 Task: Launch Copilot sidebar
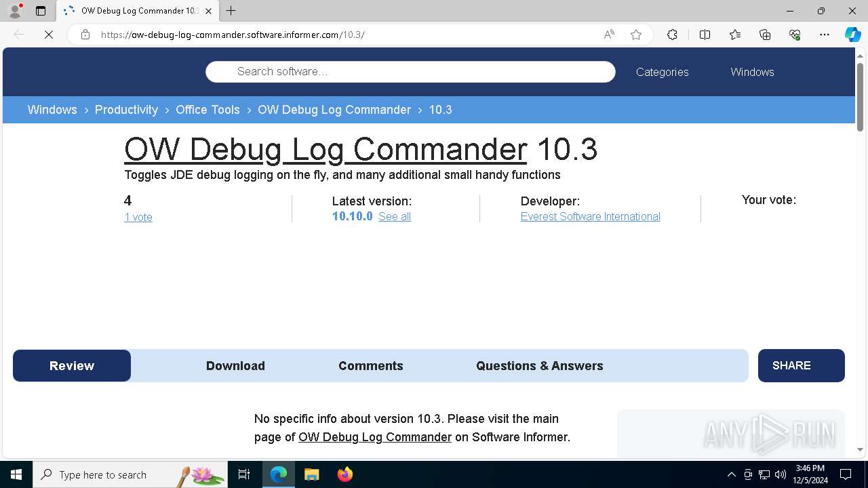pos(852,35)
